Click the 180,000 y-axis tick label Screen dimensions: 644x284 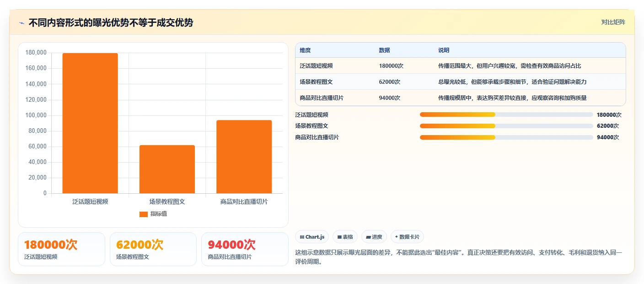(36, 53)
